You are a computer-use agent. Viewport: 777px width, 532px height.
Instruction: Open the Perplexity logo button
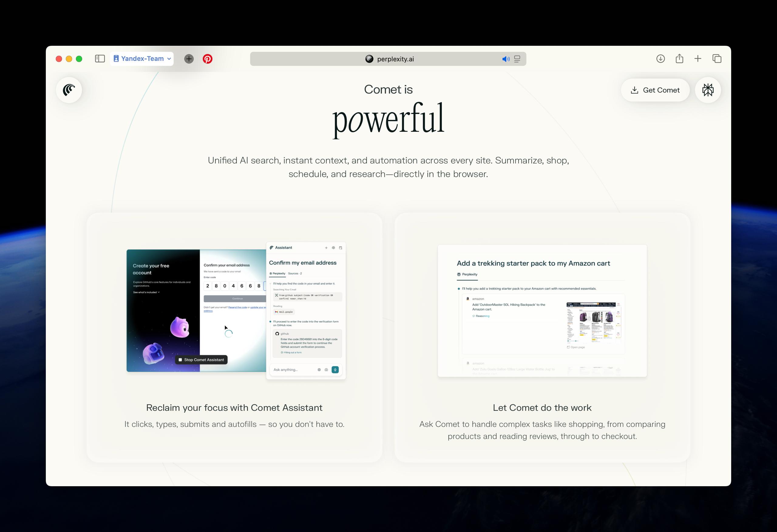coord(708,90)
